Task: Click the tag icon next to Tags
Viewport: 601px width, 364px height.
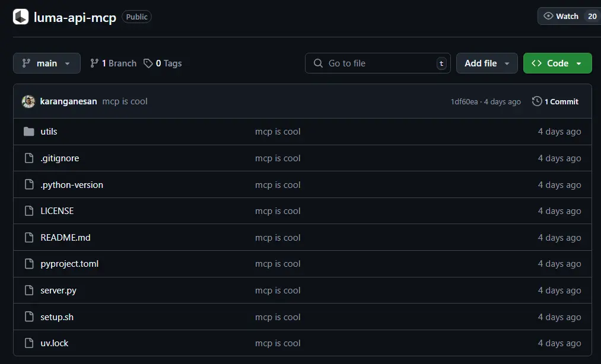Action: point(148,63)
